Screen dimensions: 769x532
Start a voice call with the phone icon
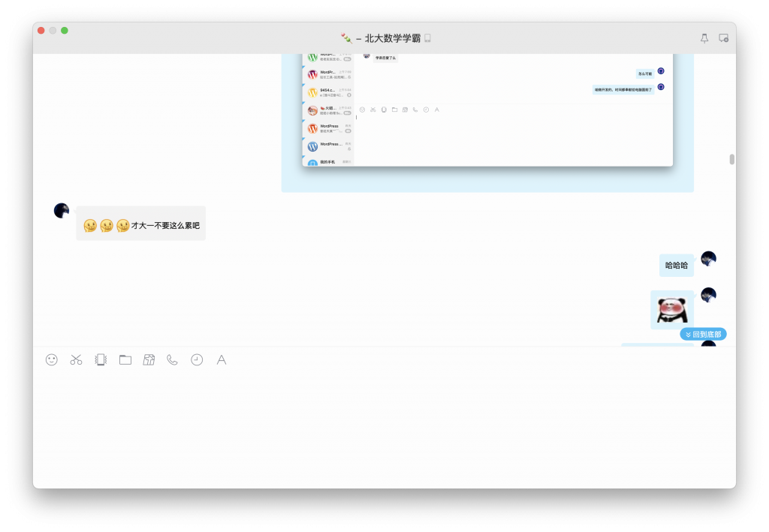coord(172,360)
